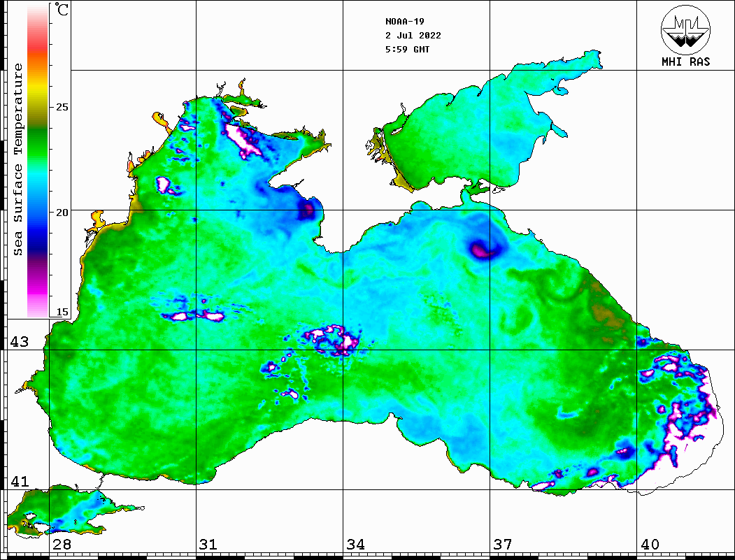
Task: Click longitude label '37'
Action: 503,545
